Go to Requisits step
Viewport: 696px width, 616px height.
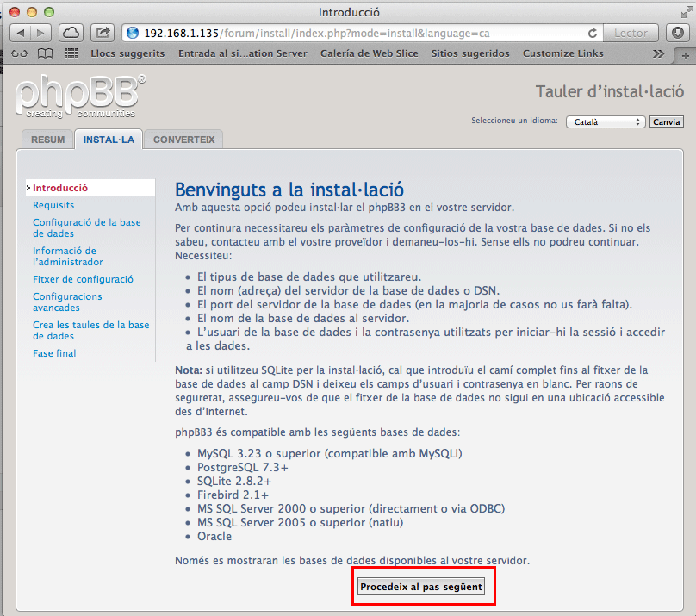[x=53, y=205]
